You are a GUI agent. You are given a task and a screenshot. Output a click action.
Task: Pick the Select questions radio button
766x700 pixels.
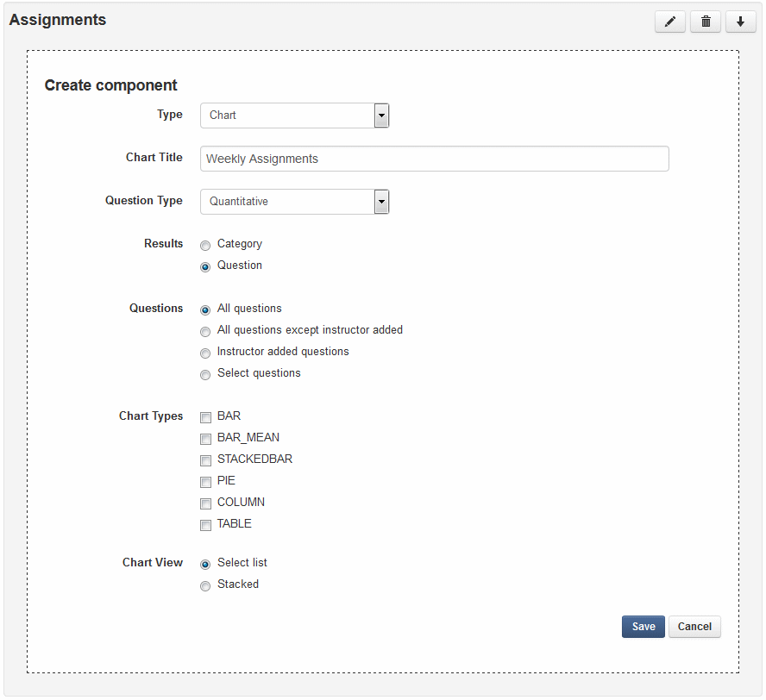click(205, 375)
